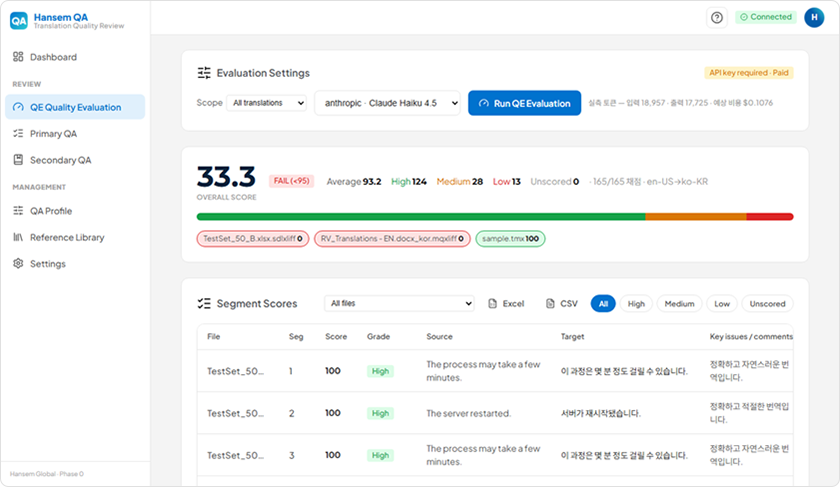Click red section of score distribution bar
The height and width of the screenshot is (487, 840).
pos(770,216)
